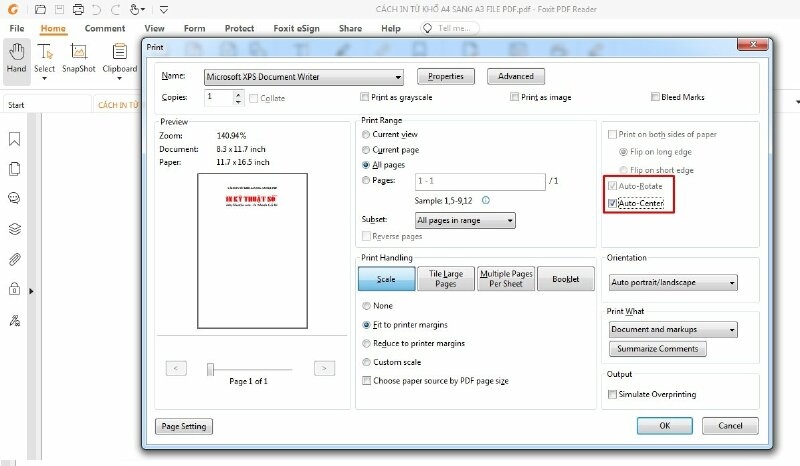Click the preview page slider handle

click(x=210, y=369)
